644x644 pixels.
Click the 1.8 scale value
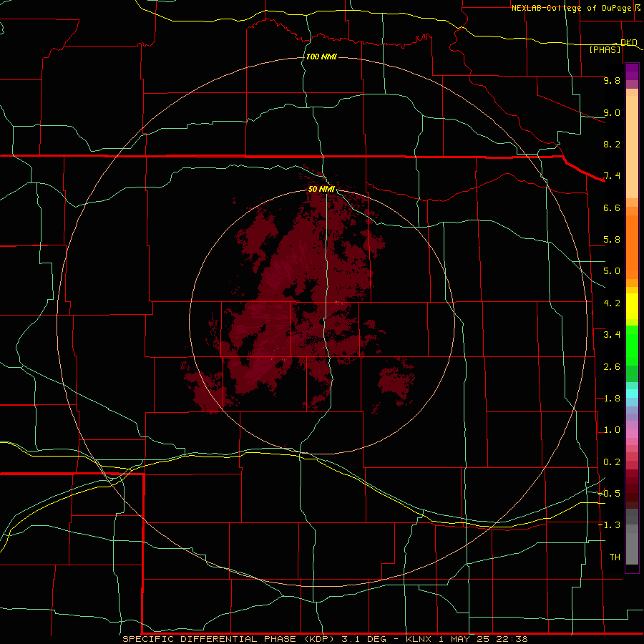click(x=612, y=399)
